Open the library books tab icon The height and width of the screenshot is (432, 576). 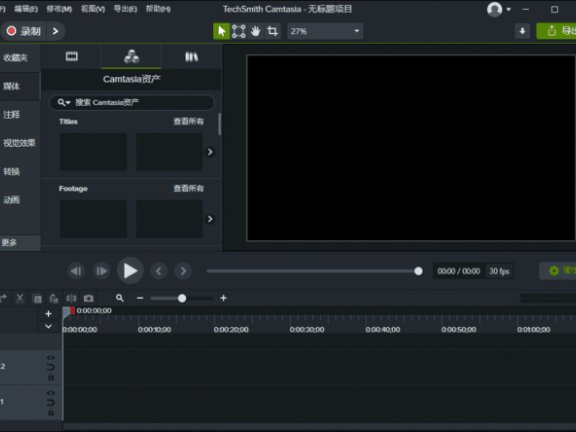[191, 57]
